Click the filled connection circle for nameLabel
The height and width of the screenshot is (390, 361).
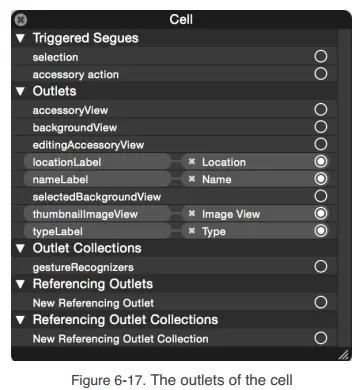[321, 179]
